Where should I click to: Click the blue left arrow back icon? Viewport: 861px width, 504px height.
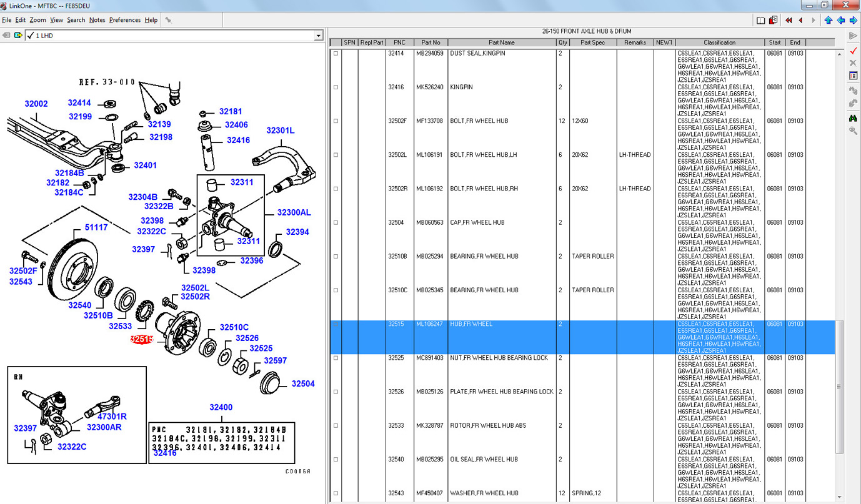(x=840, y=20)
